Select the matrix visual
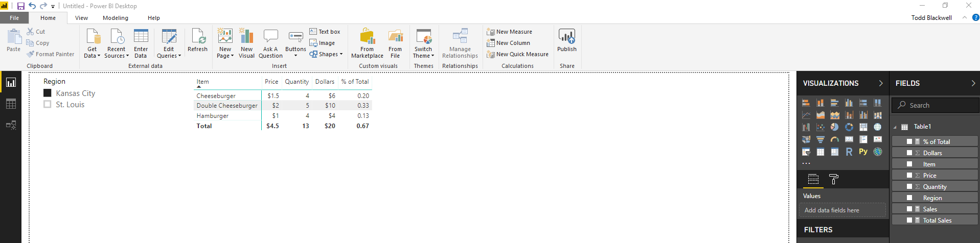The width and height of the screenshot is (980, 243). 835,152
